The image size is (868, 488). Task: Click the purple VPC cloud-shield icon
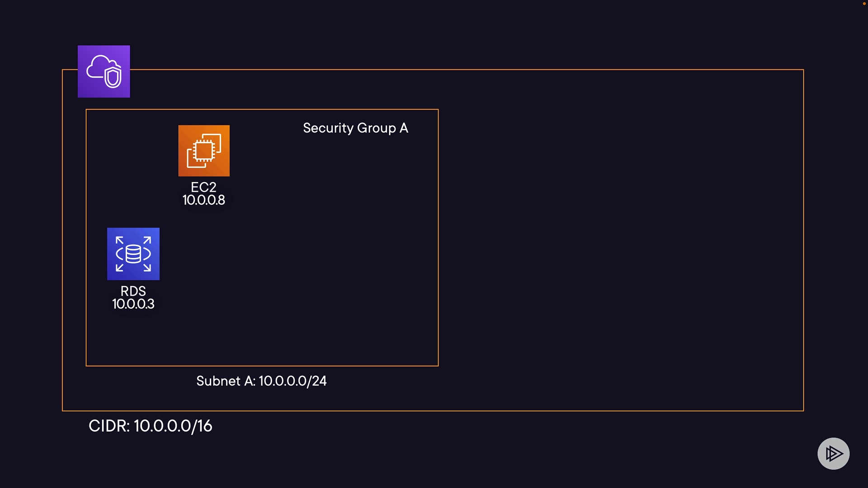[104, 71]
